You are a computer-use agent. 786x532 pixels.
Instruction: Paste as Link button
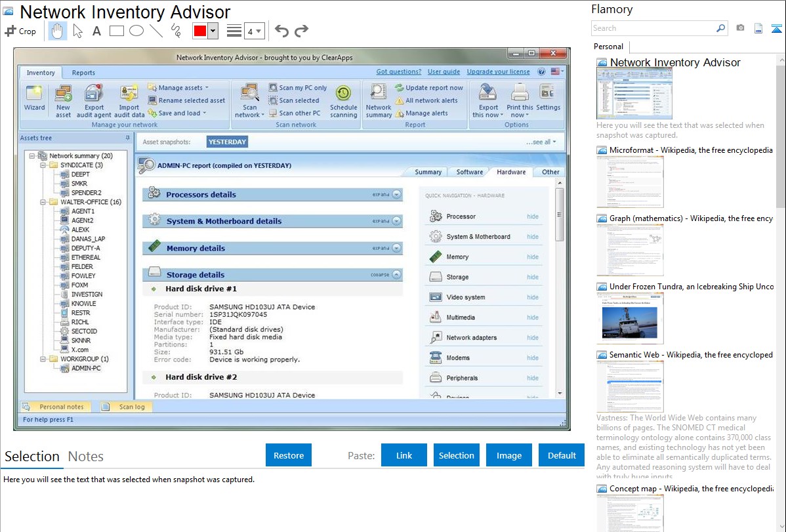[x=404, y=455]
